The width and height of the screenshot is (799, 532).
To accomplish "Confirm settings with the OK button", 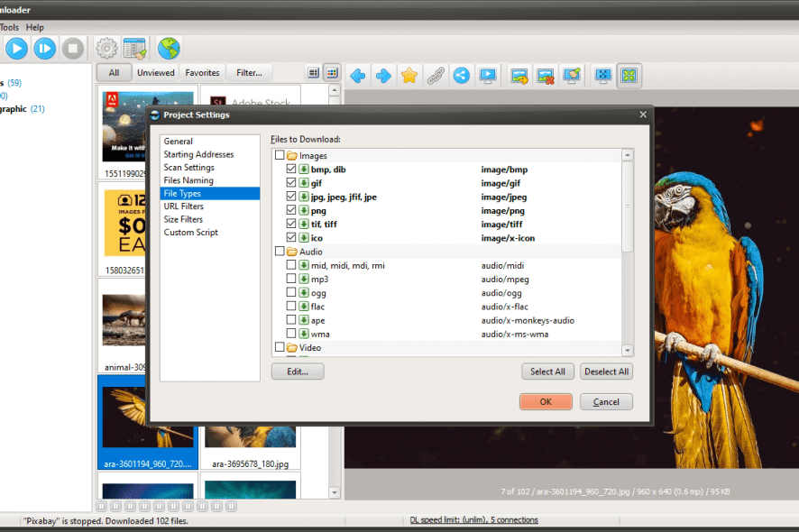I will [x=546, y=401].
